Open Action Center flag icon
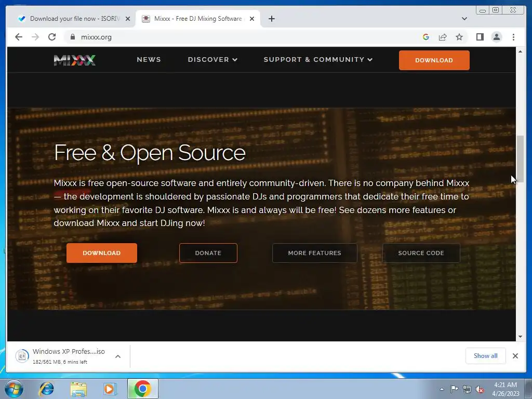Viewport: 532px width, 399px height. [454, 389]
